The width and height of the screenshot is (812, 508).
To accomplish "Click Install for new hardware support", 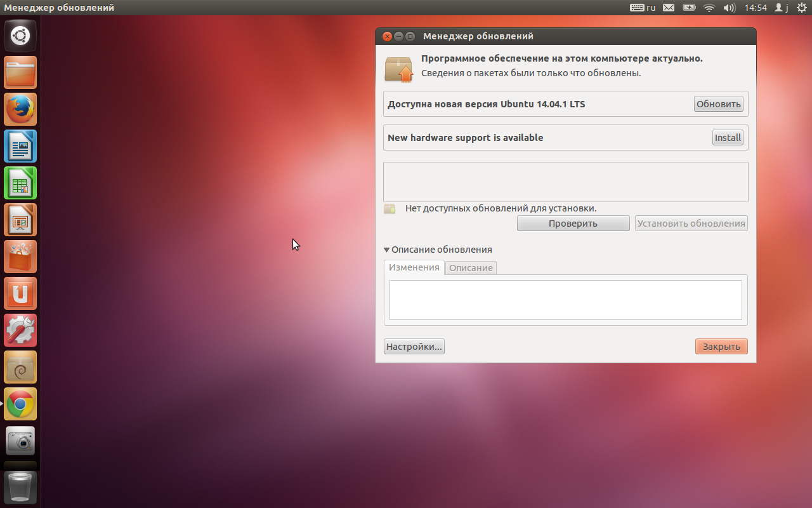I will tap(728, 138).
